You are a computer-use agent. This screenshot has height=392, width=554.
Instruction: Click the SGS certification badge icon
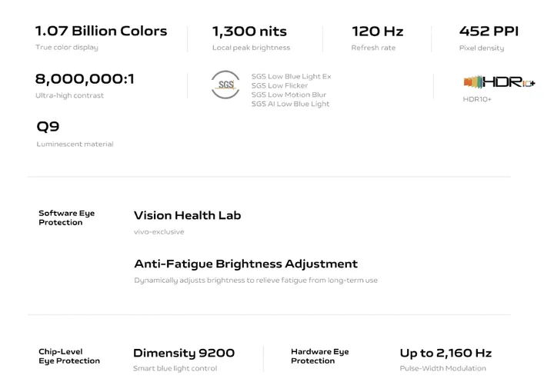(x=226, y=85)
